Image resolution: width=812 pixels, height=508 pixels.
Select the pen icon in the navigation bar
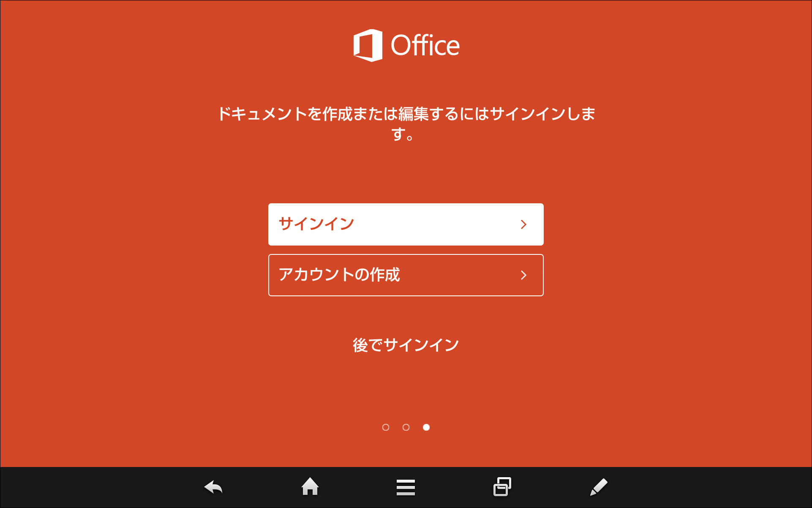[x=598, y=487]
